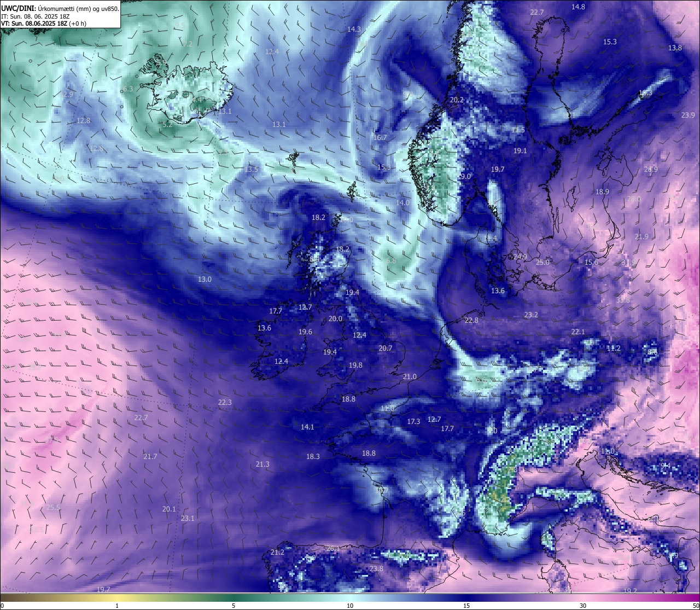Click the 20.0 value over Britain
The image size is (700, 610).
335,318
